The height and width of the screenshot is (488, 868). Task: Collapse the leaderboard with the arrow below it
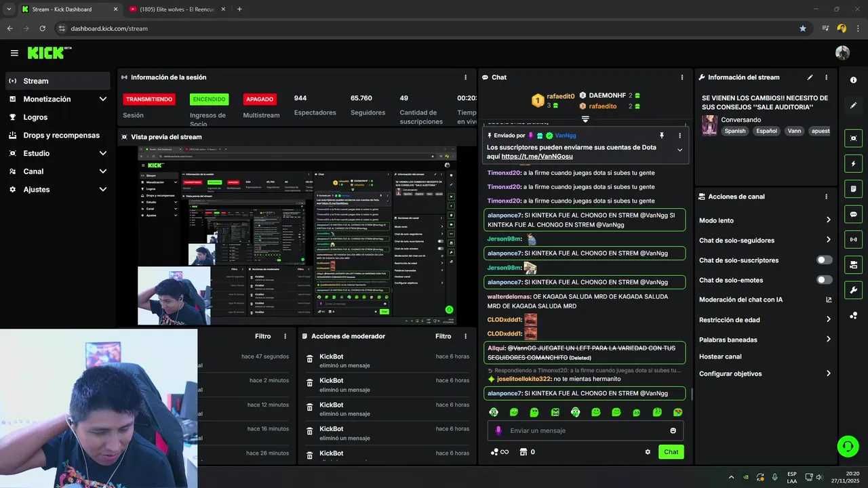(x=585, y=119)
